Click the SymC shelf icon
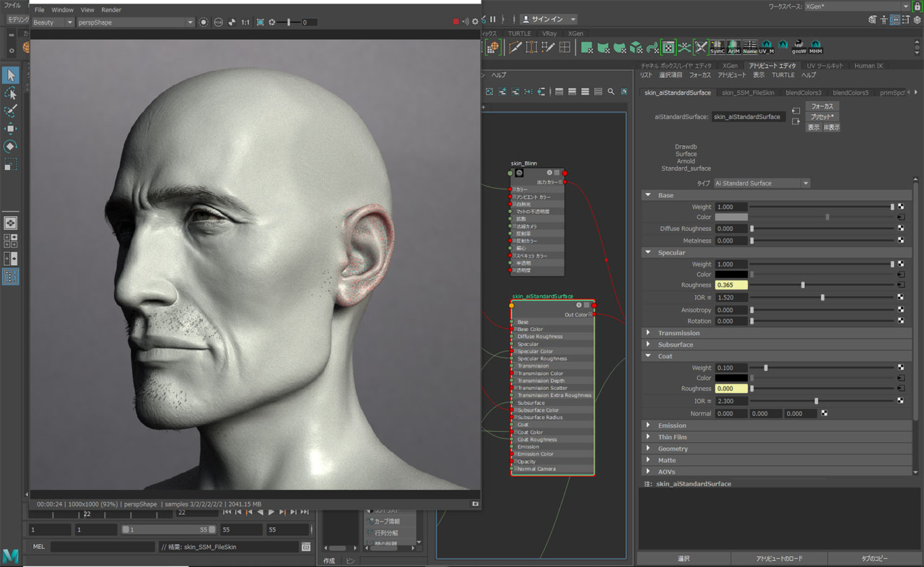 [717, 47]
